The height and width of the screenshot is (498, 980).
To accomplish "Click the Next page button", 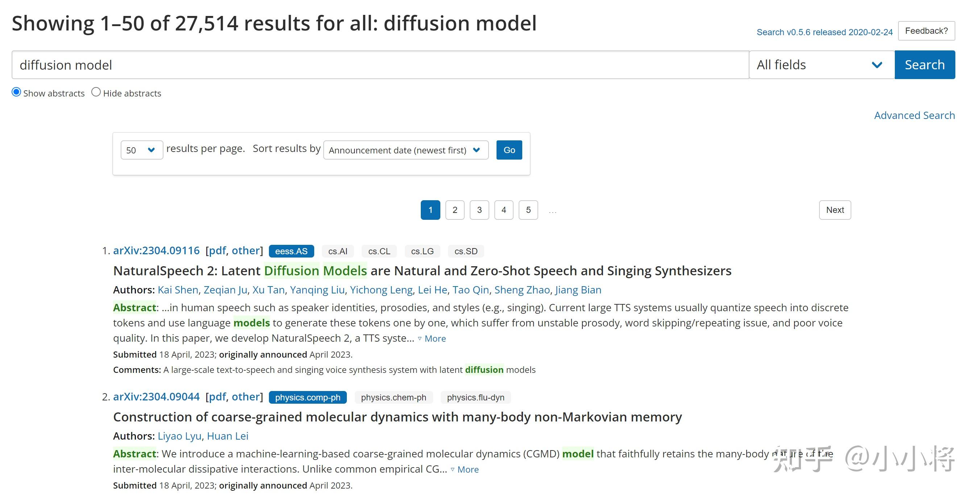I will (x=835, y=210).
